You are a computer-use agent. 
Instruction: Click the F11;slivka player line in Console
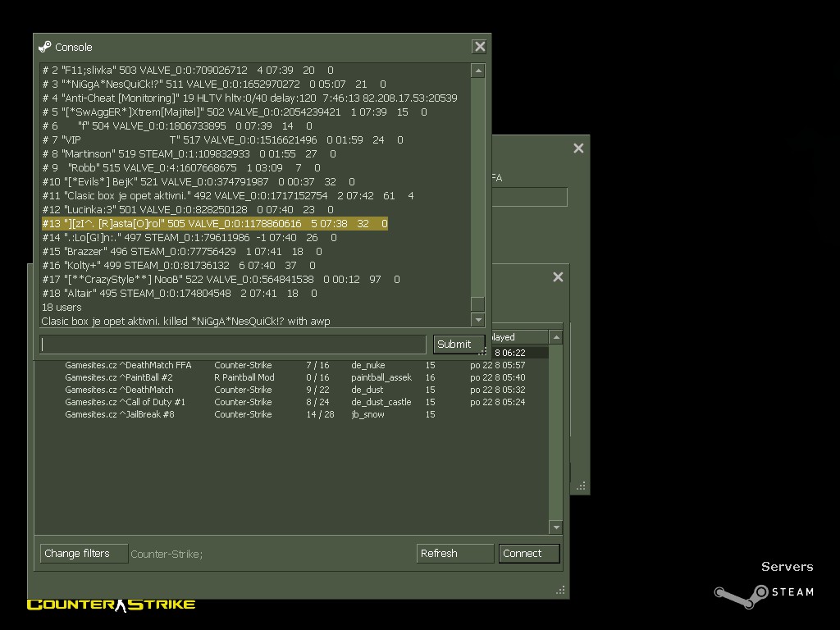click(188, 71)
